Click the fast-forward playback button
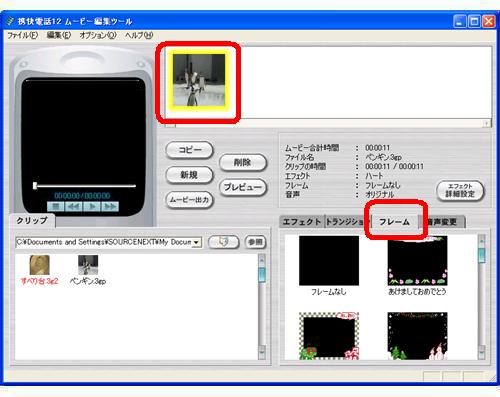This screenshot has width=500, height=397. (x=110, y=207)
